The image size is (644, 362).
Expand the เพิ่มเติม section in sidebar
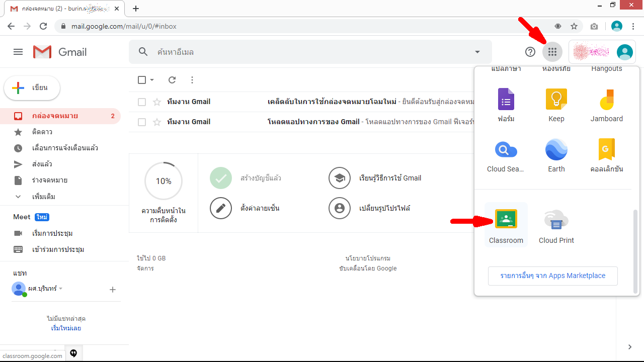coord(43,197)
